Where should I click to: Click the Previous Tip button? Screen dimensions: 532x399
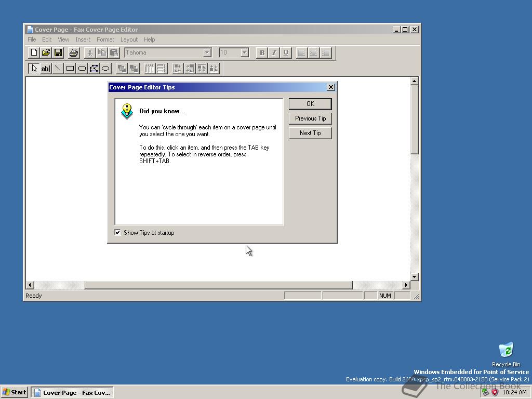[x=310, y=118]
